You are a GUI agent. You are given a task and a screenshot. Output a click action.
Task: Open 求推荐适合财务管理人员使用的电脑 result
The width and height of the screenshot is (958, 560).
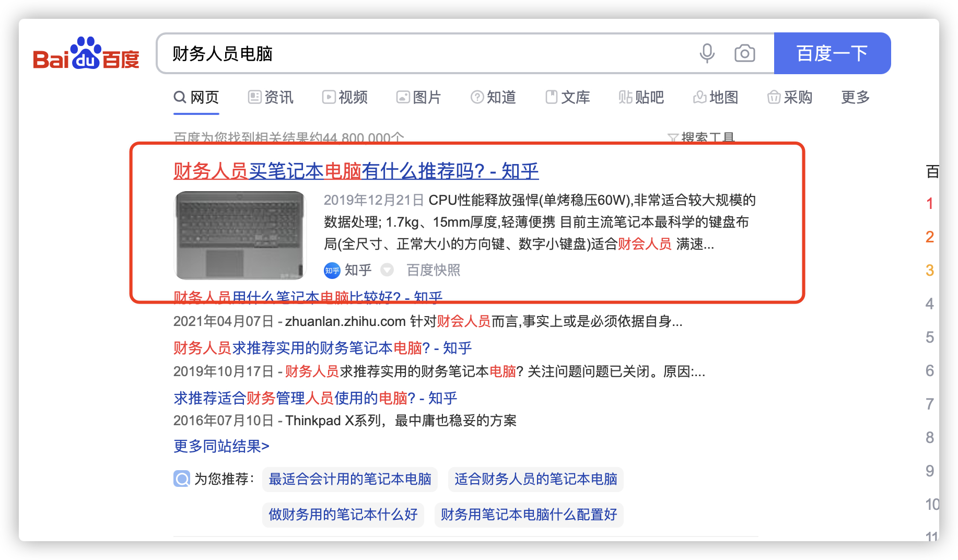[x=316, y=398]
